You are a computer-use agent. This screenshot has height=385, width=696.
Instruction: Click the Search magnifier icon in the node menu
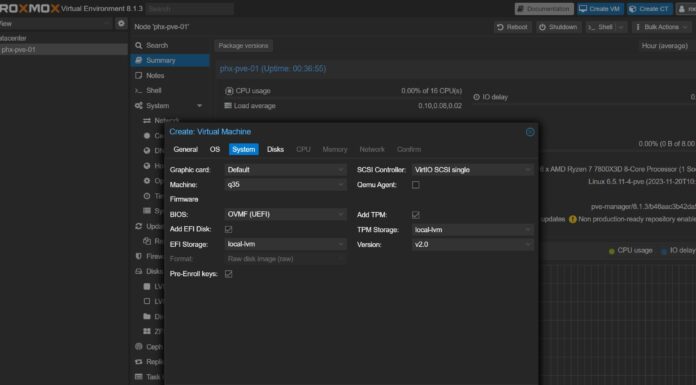[138, 45]
